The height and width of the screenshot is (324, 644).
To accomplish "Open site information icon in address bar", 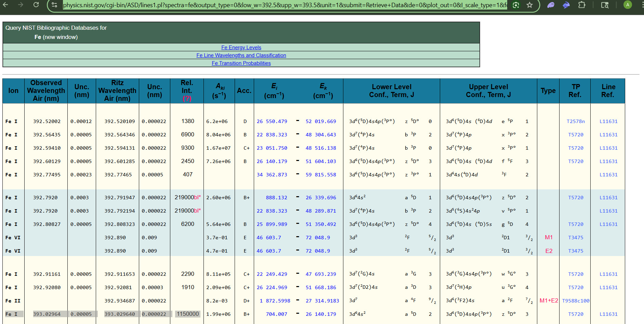I will 54,5.
